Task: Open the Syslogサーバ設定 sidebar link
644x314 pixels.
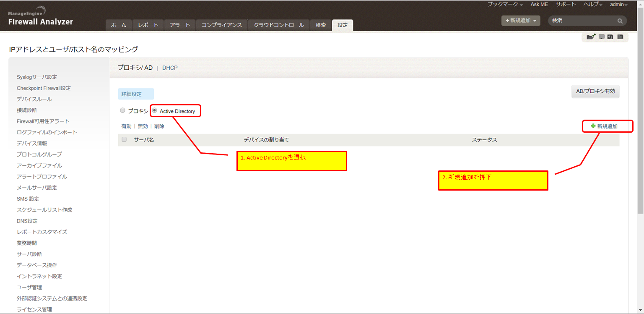Action: point(37,77)
